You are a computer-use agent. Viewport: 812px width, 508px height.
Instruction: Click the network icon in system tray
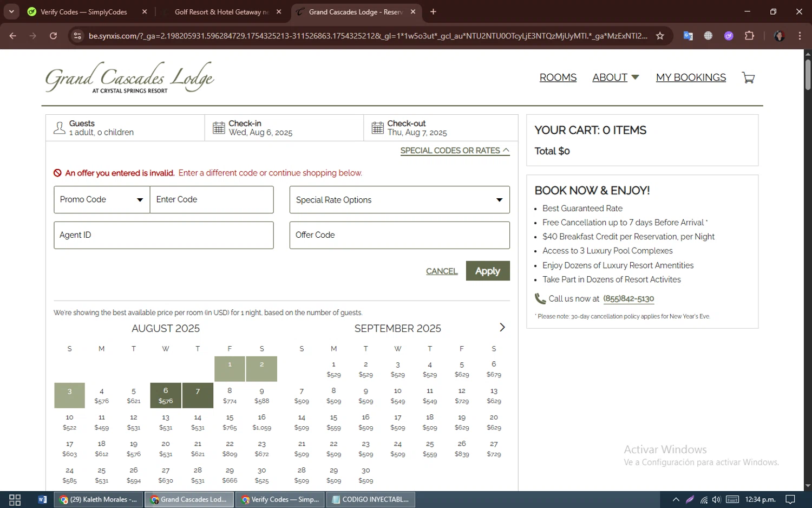coord(704,499)
